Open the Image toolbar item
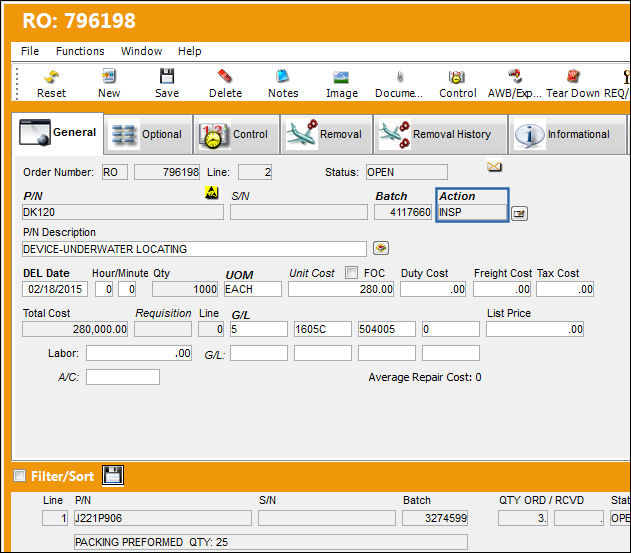Image resolution: width=631 pixels, height=553 pixels. tap(342, 84)
